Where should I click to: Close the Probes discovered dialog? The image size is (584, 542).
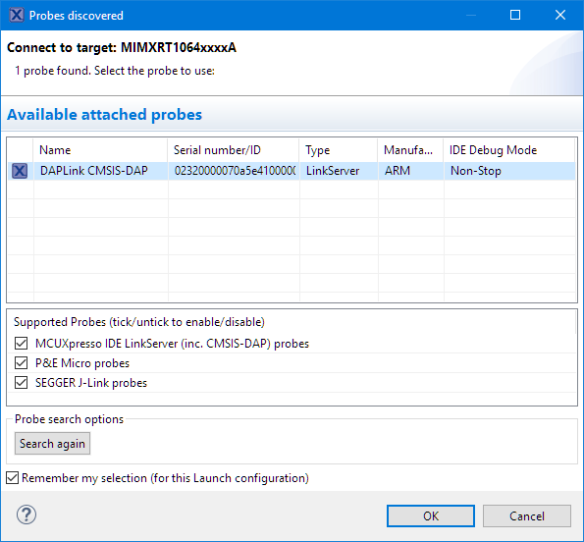(x=560, y=15)
